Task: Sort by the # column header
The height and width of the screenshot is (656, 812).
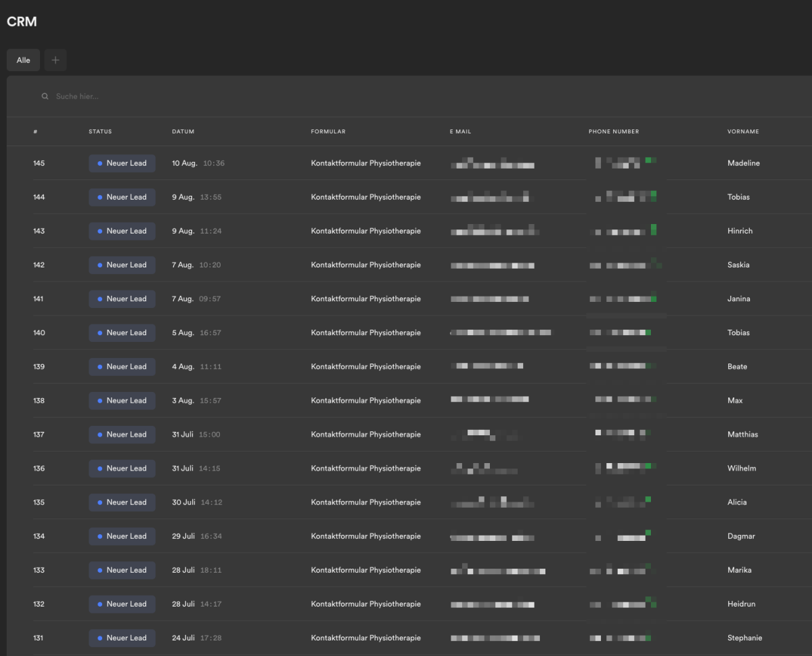Action: pos(35,131)
